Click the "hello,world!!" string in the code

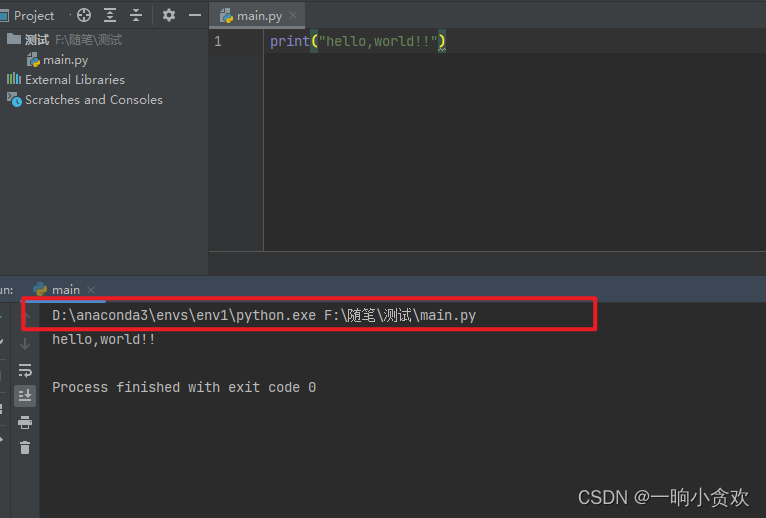[378, 41]
